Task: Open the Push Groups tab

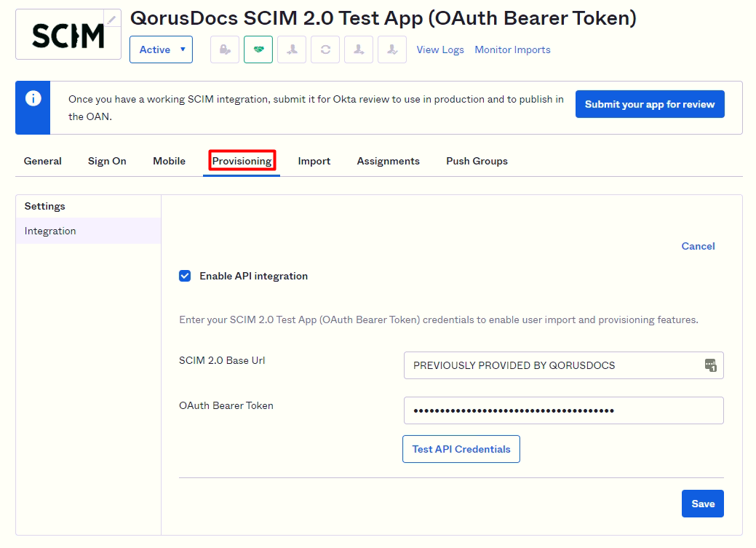Action: coord(477,161)
